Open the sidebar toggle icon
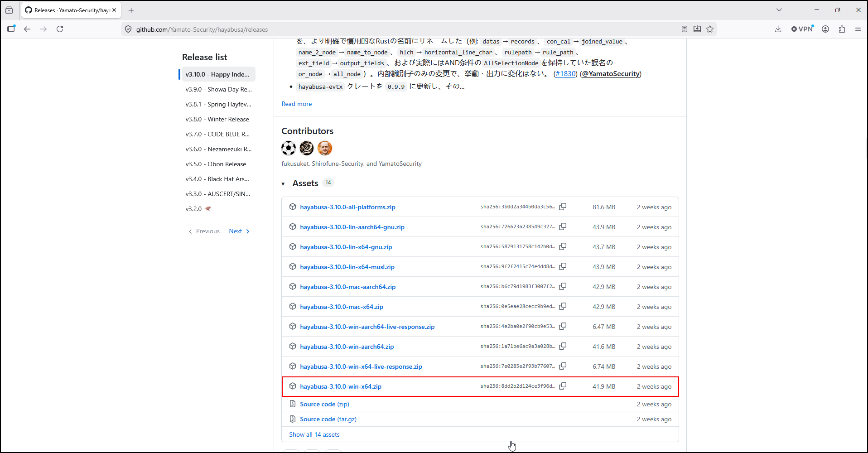Image resolution: width=868 pixels, height=453 pixels. pos(11,29)
